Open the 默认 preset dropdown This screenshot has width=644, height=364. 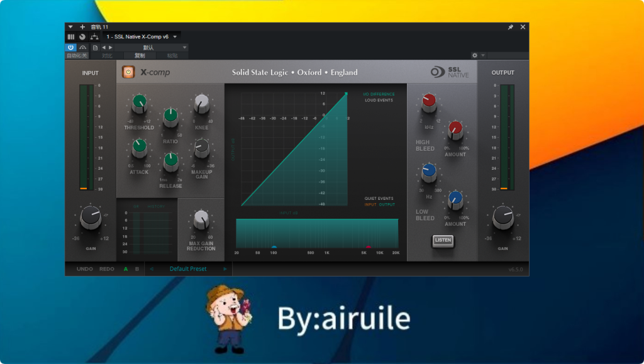coord(151,48)
